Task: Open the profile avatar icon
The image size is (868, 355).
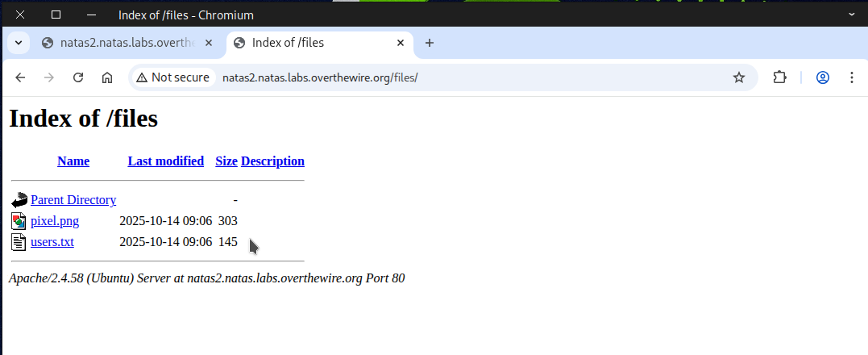Action: (823, 77)
